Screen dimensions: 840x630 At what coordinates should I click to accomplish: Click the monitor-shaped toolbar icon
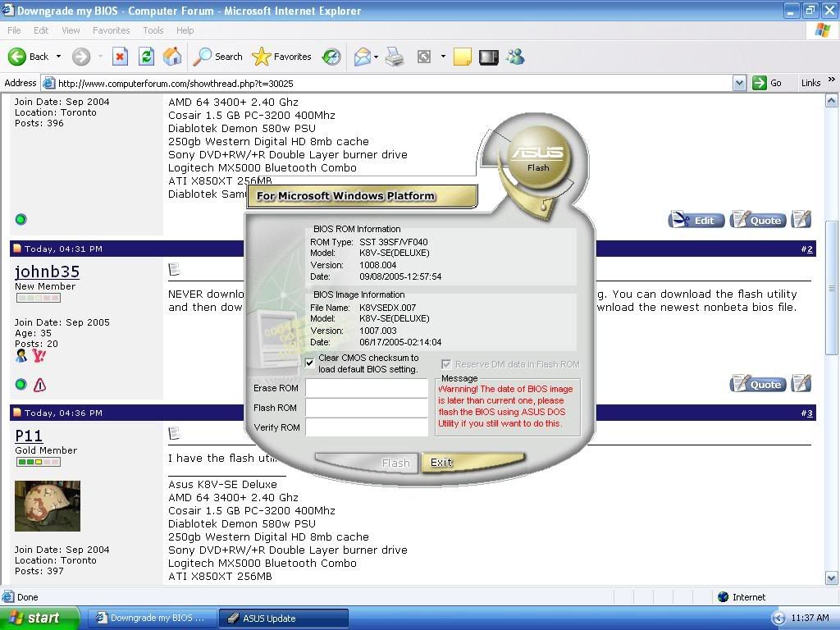coord(489,57)
